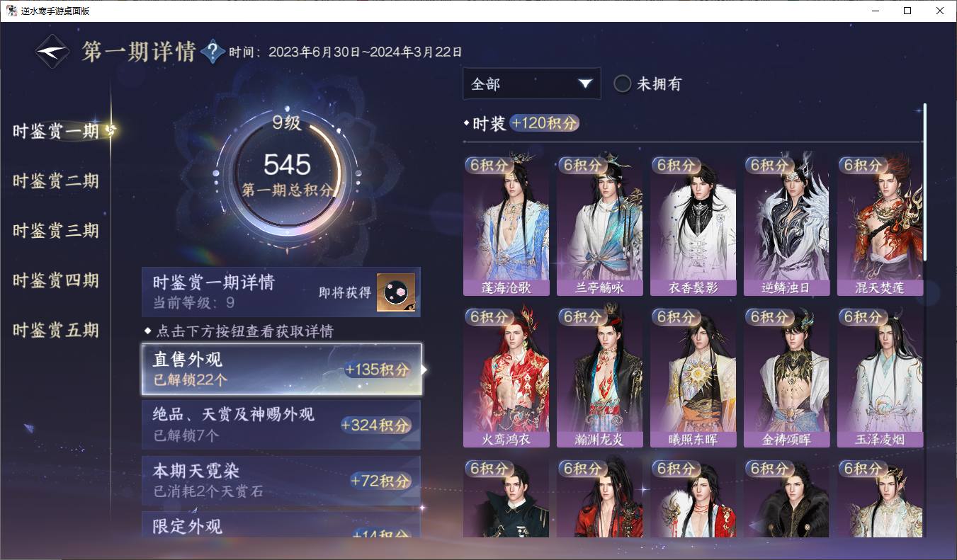Select the 玉泽凌烟 outfit card
This screenshot has width=957, height=560.
(880, 377)
